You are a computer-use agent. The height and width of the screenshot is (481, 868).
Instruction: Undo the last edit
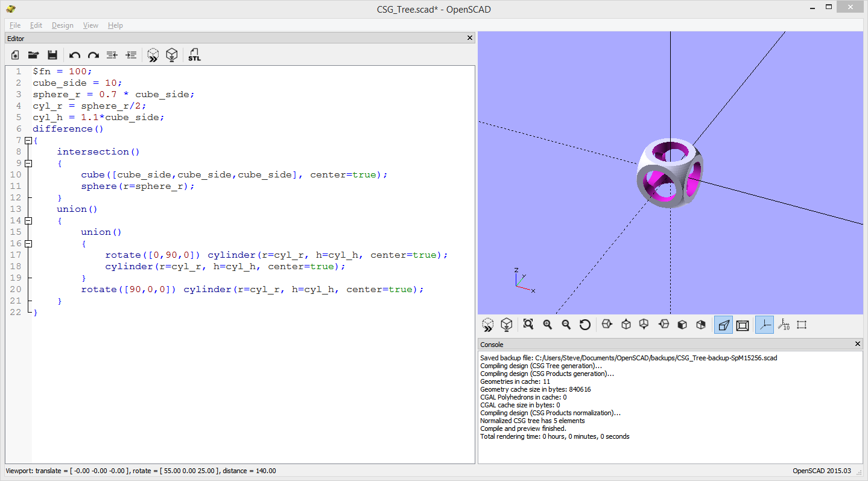click(x=74, y=54)
